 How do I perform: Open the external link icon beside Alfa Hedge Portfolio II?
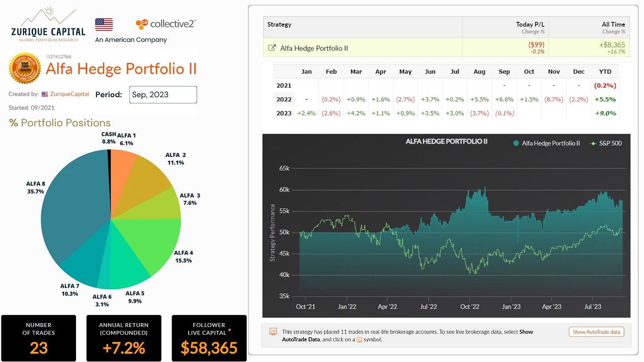[272, 48]
